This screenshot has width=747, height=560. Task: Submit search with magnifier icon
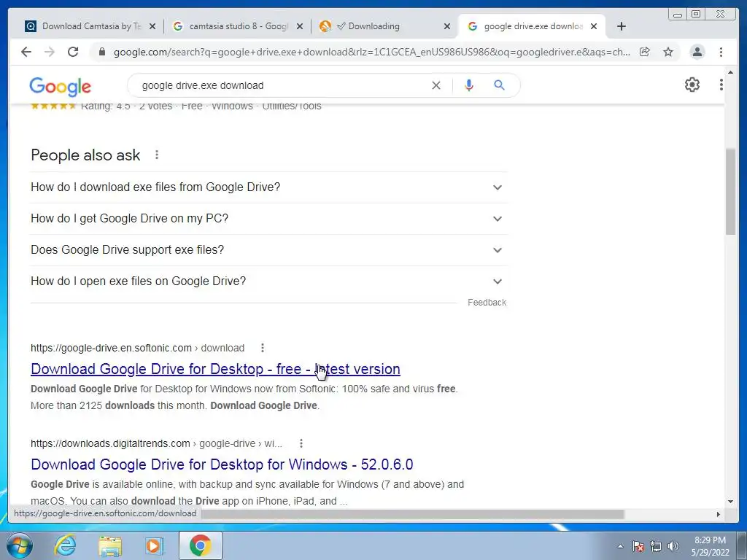click(499, 85)
